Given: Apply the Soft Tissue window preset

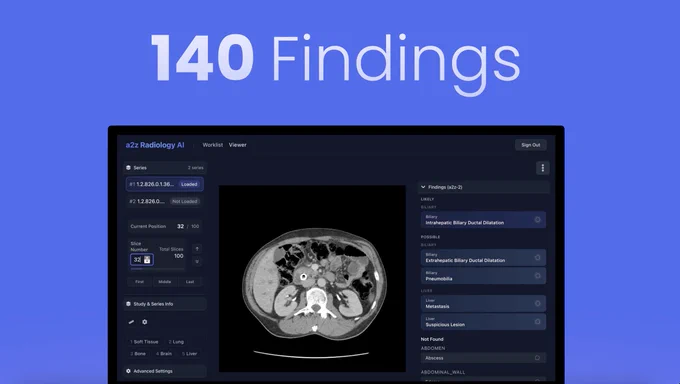Looking at the screenshot, I should [x=145, y=342].
